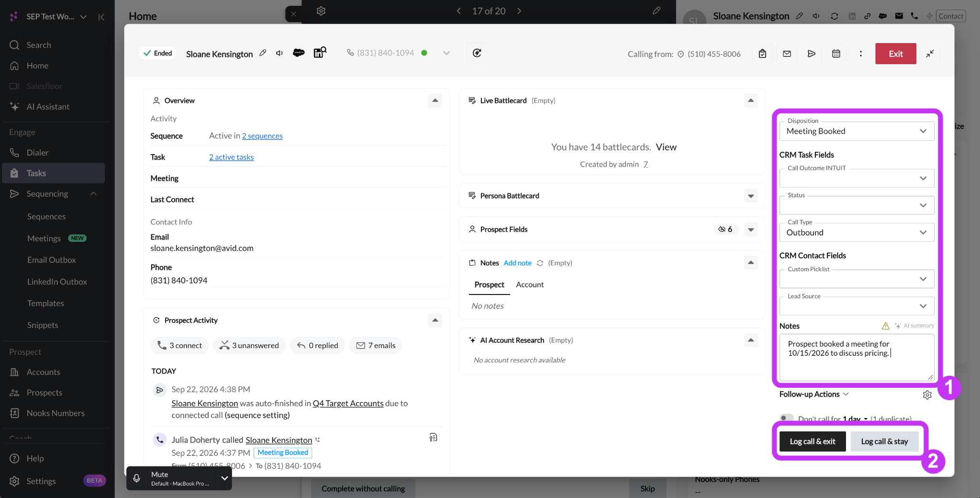Expand Follow-up Actions chevron
The image size is (980, 498).
pyautogui.click(x=846, y=394)
